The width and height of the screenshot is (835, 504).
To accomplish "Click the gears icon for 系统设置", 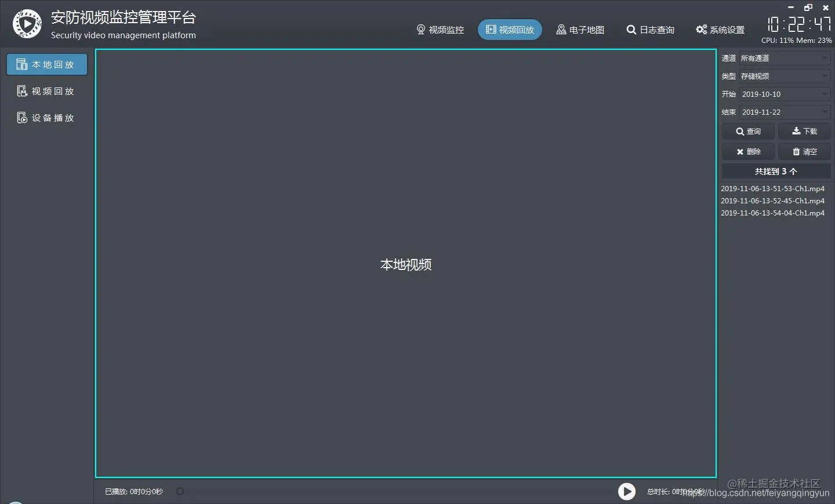I will pos(701,30).
